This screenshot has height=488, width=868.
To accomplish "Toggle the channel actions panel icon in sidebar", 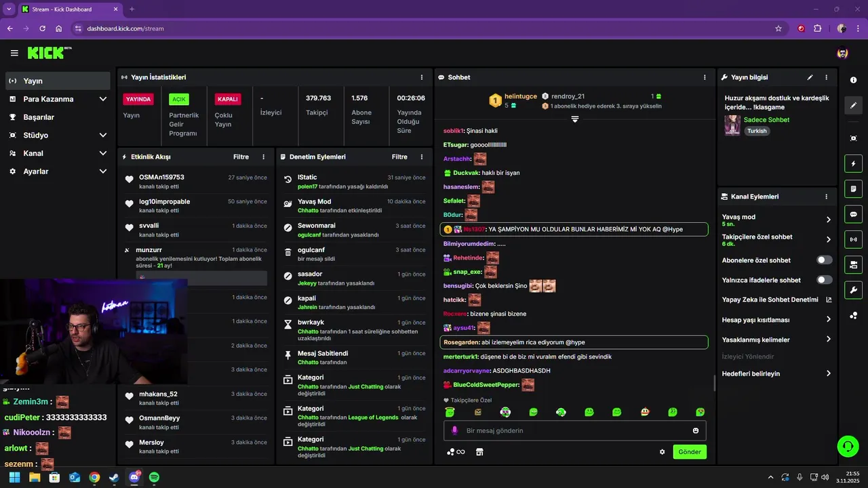I will coord(853,264).
